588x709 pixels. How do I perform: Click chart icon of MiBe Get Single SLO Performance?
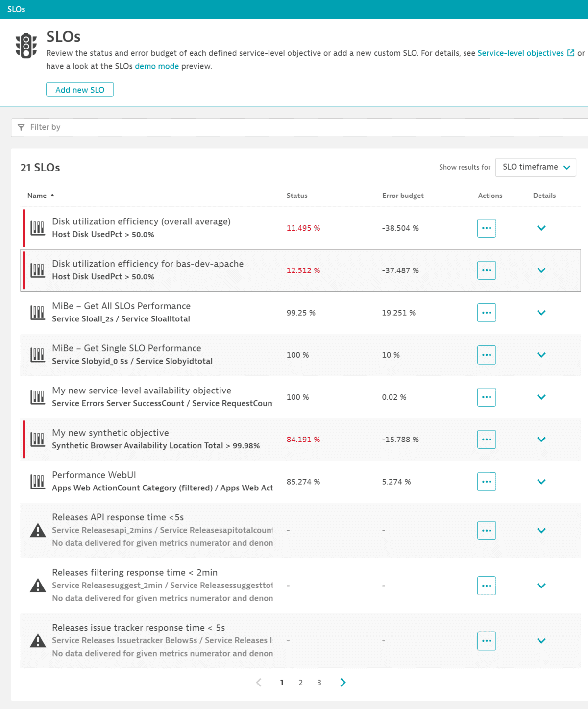click(x=38, y=355)
